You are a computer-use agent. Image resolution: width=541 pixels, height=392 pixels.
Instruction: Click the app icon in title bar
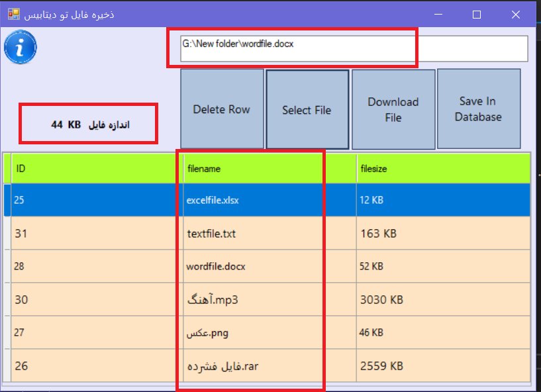(14, 14)
